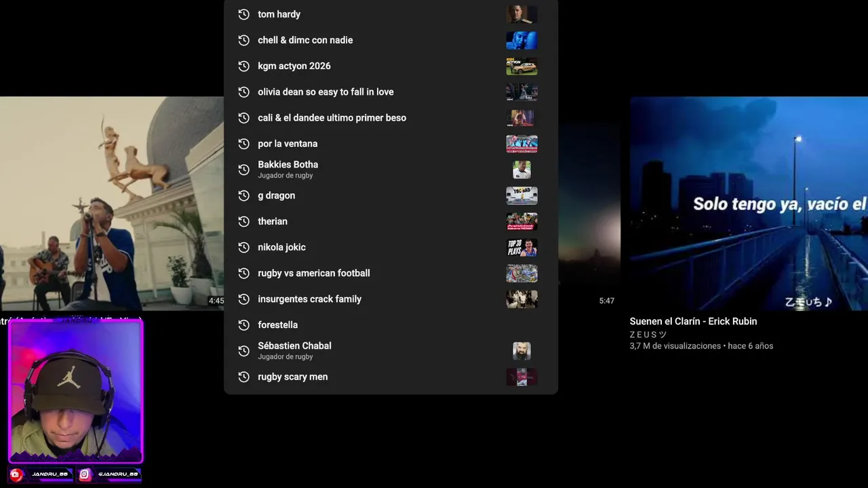Click thumbnail next to 'tom hardy'
The image size is (868, 488).
[x=521, y=14]
